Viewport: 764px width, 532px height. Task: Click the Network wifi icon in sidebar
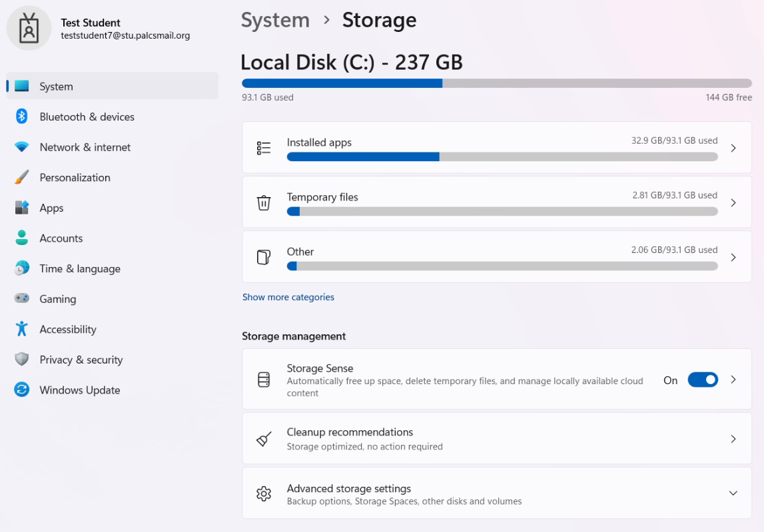(21, 146)
